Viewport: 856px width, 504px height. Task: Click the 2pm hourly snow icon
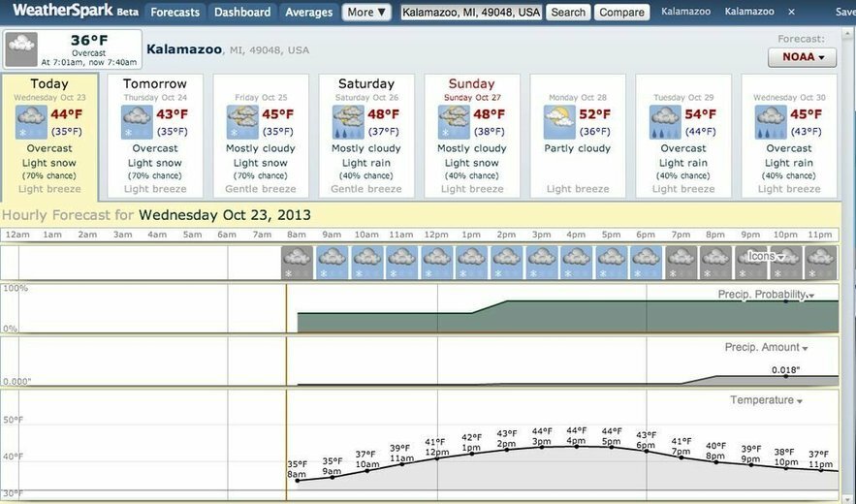point(507,263)
